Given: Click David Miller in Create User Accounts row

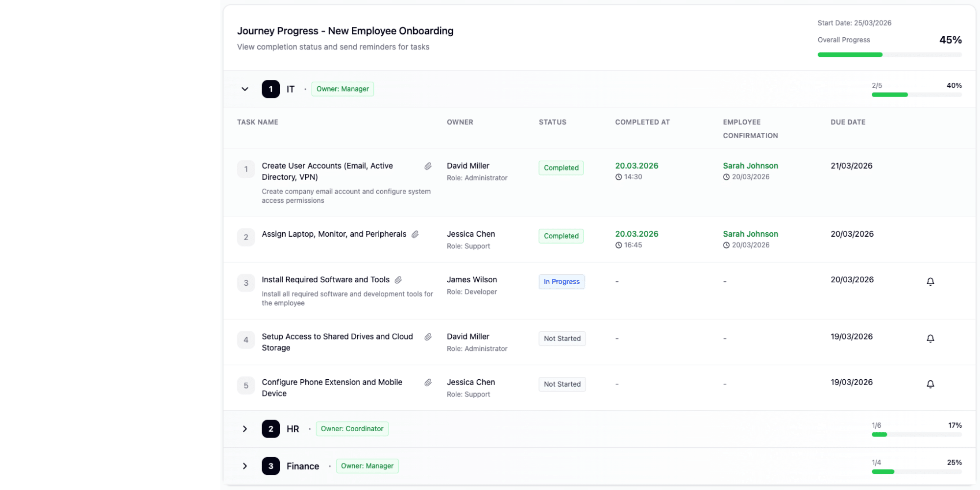Looking at the screenshot, I should [x=468, y=166].
